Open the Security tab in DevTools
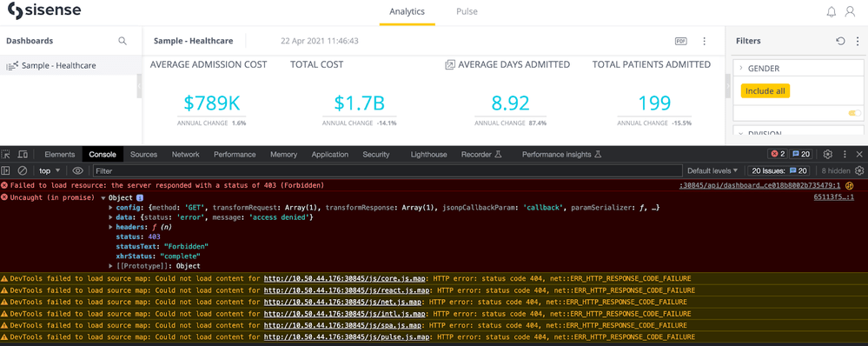Screen dimensions: 868x346 (376, 155)
